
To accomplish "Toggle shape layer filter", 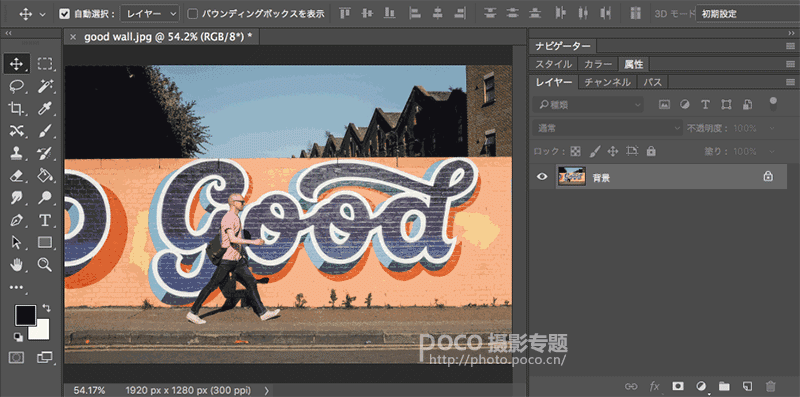I will pyautogui.click(x=727, y=105).
